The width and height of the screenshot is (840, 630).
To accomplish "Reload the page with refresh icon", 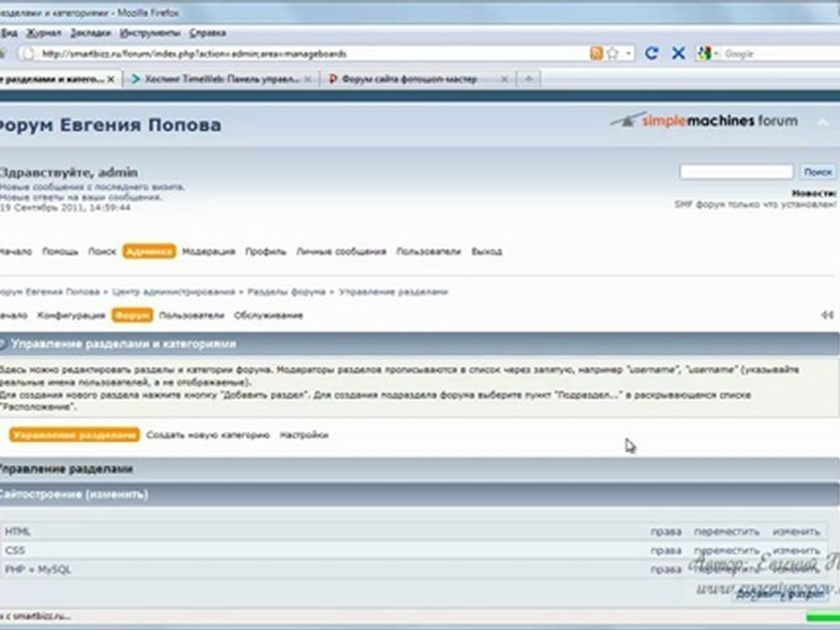I will [651, 53].
